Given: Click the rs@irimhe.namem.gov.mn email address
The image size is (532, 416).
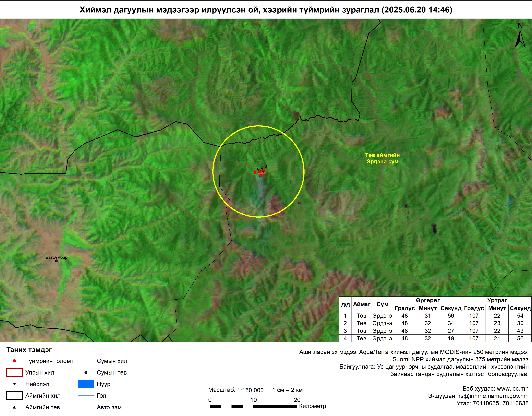Looking at the screenshot, I should (x=493, y=396).
